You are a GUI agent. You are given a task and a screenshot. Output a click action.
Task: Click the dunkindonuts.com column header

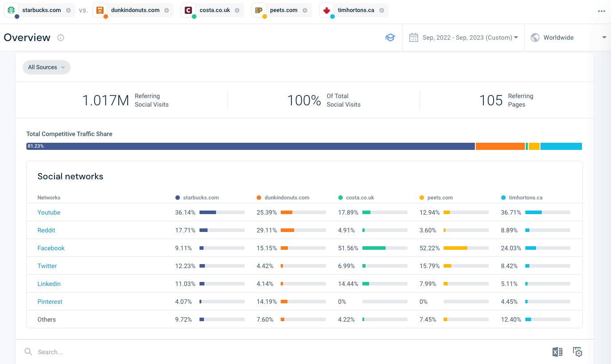point(283,198)
